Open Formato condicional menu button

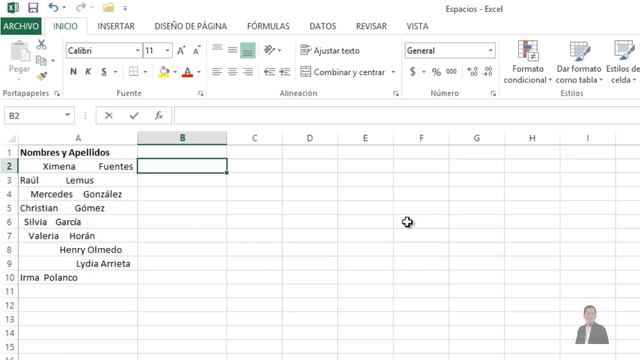527,62
